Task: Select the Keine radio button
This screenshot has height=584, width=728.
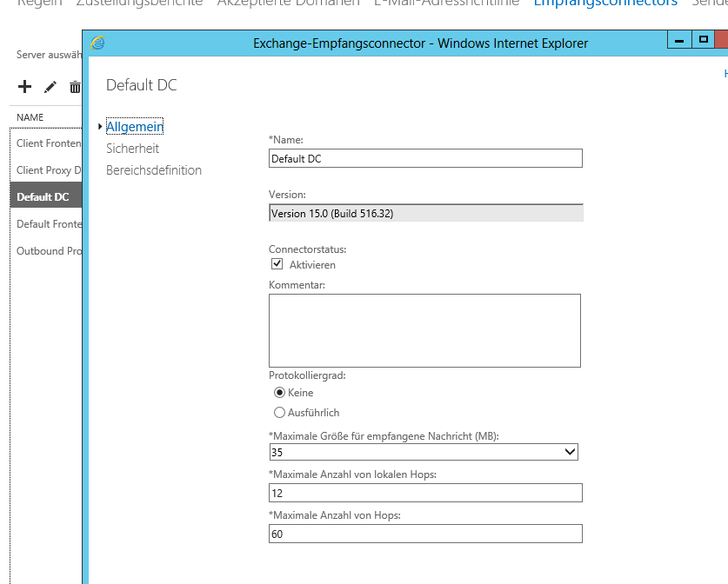Action: 279,393
